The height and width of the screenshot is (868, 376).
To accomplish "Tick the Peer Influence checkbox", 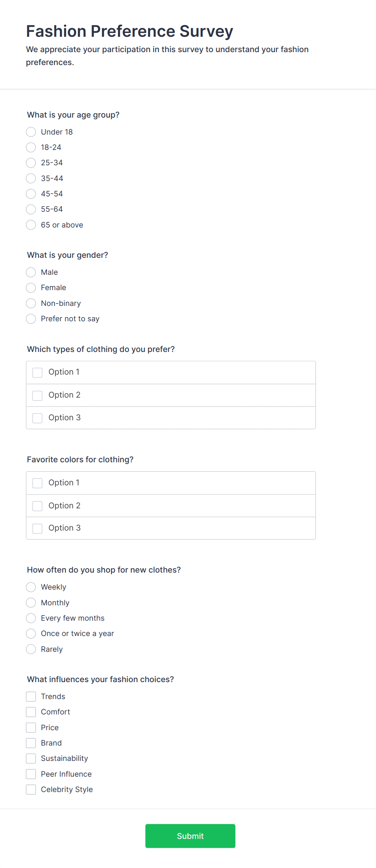I will pos(31,774).
